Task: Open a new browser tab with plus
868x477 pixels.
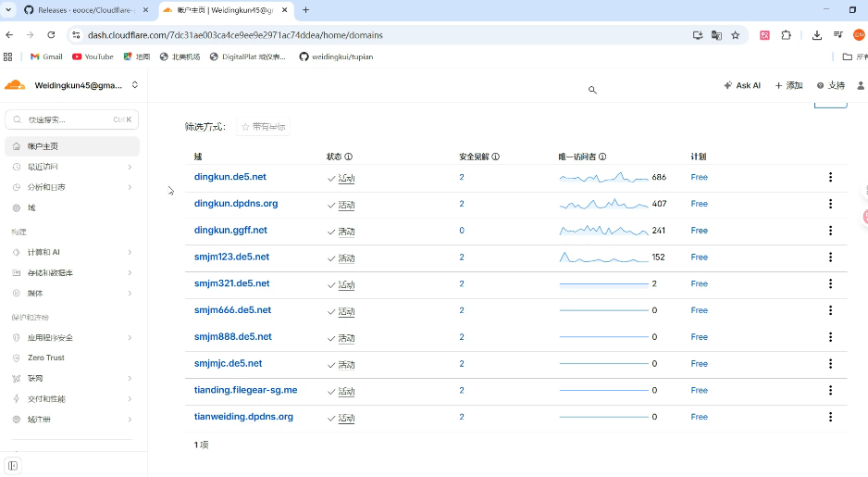Action: [x=305, y=10]
